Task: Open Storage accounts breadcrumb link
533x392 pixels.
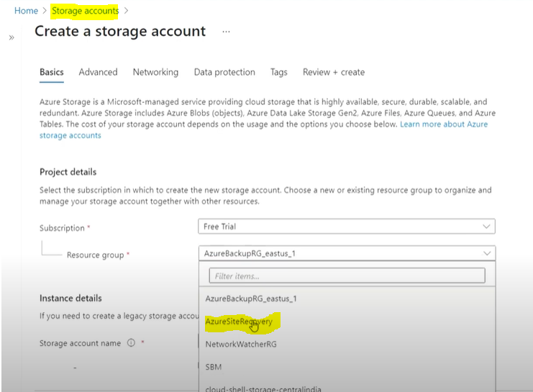Action: point(86,11)
